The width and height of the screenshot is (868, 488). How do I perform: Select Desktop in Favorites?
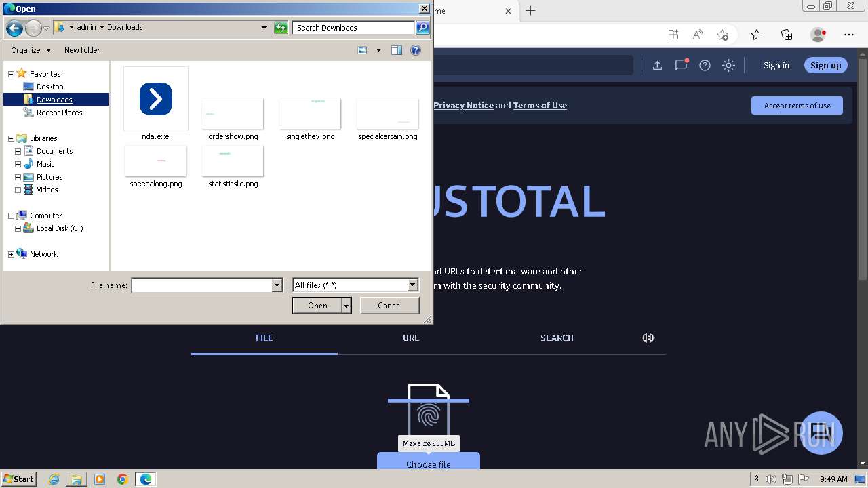(50, 87)
